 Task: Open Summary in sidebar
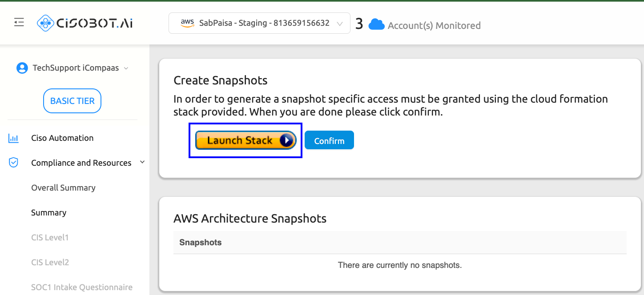pos(48,212)
